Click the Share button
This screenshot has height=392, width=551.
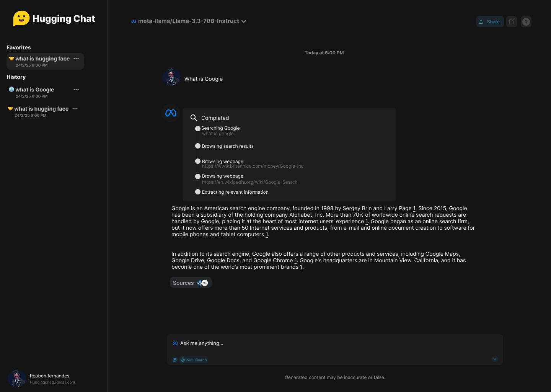pos(490,22)
